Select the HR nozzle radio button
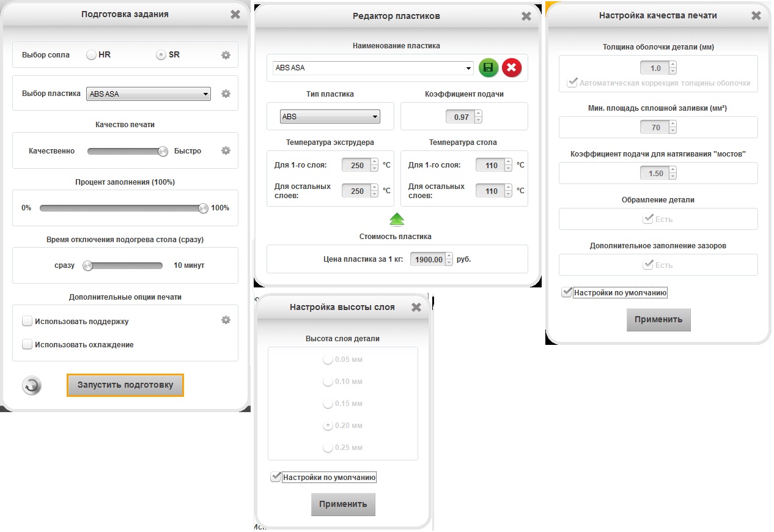The height and width of the screenshot is (532, 774). (91, 55)
